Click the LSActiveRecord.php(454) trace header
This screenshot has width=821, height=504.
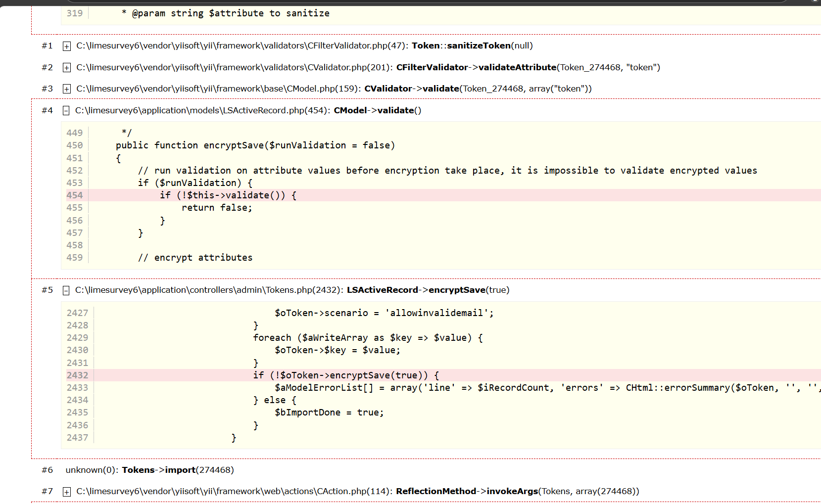coord(202,110)
